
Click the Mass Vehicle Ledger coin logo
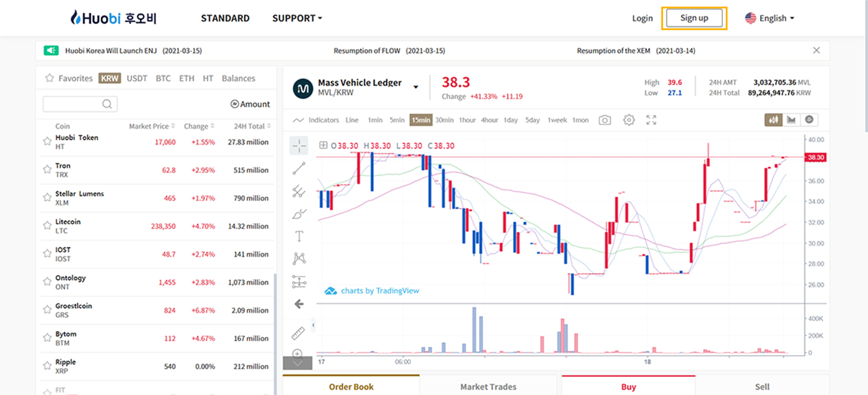point(303,87)
